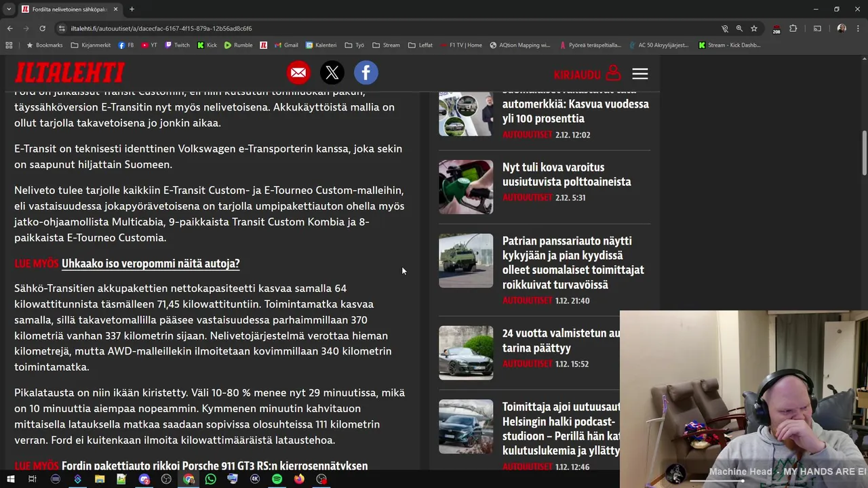Share the article on X
Viewport: 868px width, 488px height.
tap(332, 73)
